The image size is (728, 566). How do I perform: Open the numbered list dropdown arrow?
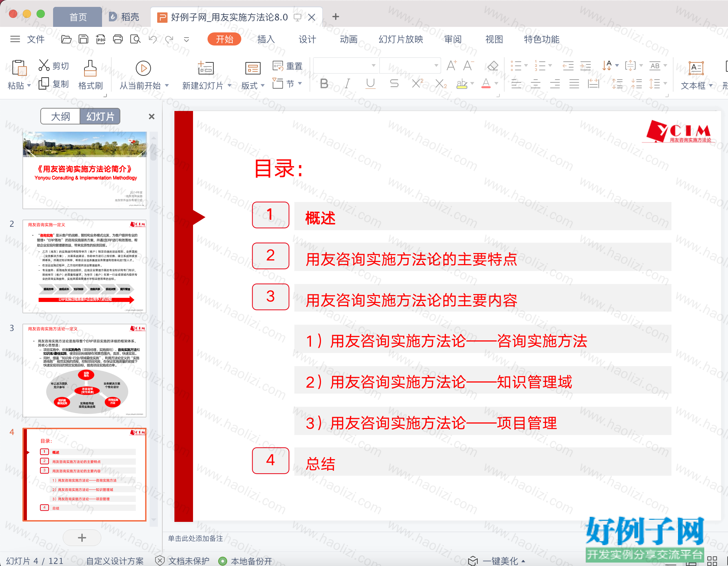coord(550,65)
